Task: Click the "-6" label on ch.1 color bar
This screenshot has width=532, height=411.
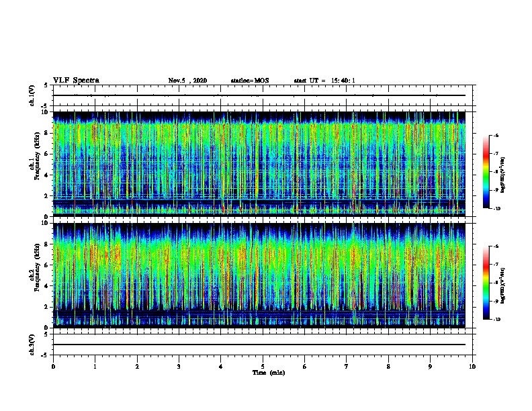Action: click(496, 135)
